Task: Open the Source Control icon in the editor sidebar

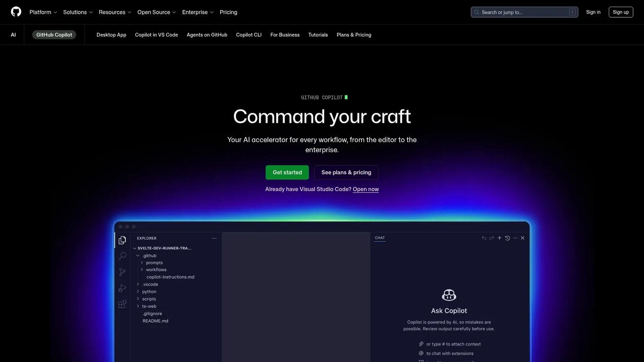Action: point(122,272)
